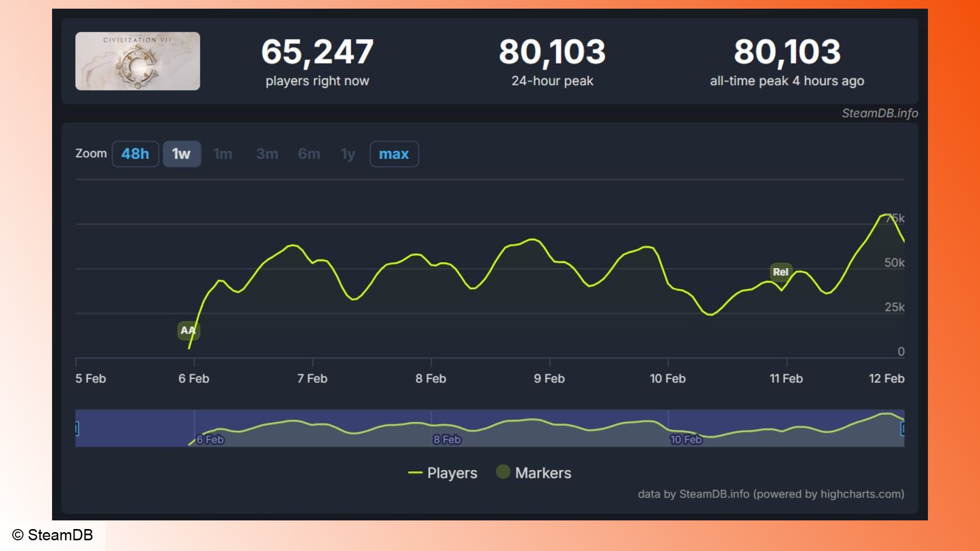
Task: Click the Rel release marker badge
Action: [780, 272]
